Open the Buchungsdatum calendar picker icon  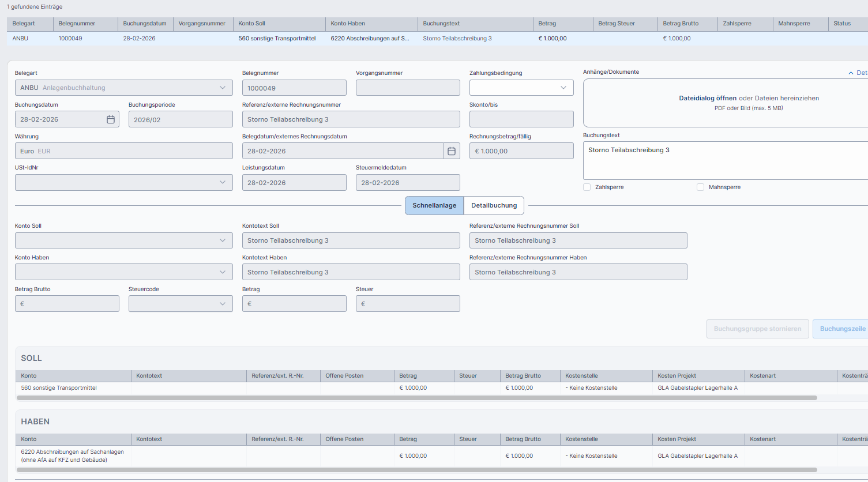[x=111, y=119]
